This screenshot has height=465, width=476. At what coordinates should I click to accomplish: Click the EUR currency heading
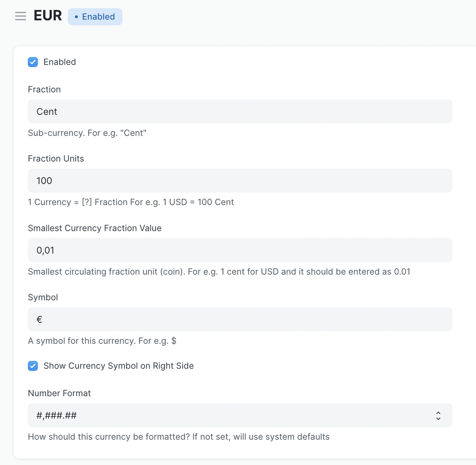coord(48,15)
